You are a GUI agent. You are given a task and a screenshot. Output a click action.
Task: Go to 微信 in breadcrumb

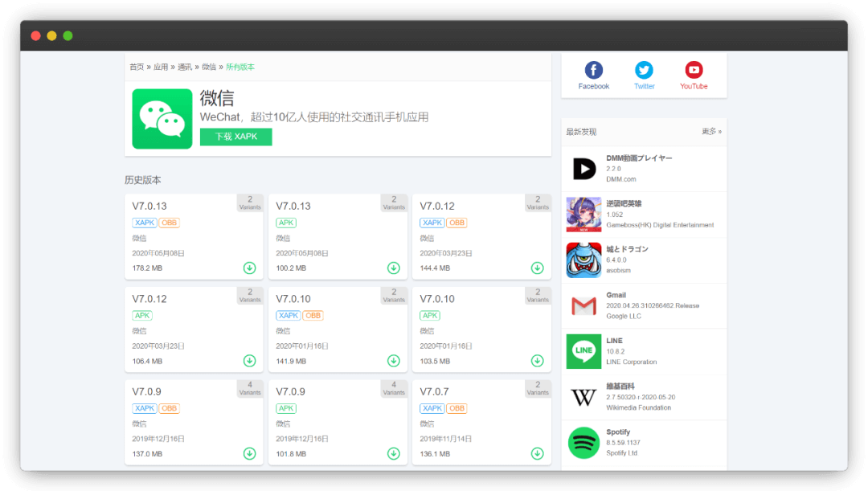(x=209, y=67)
